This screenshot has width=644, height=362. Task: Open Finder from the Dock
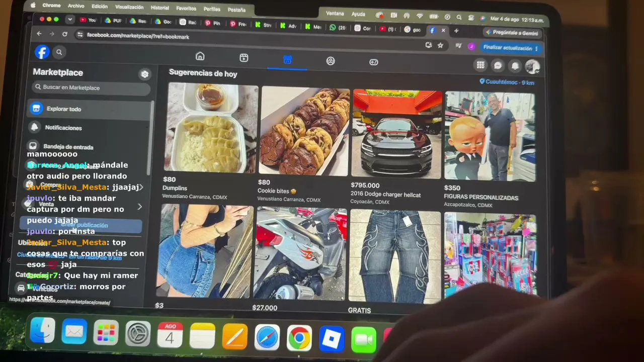point(42,331)
